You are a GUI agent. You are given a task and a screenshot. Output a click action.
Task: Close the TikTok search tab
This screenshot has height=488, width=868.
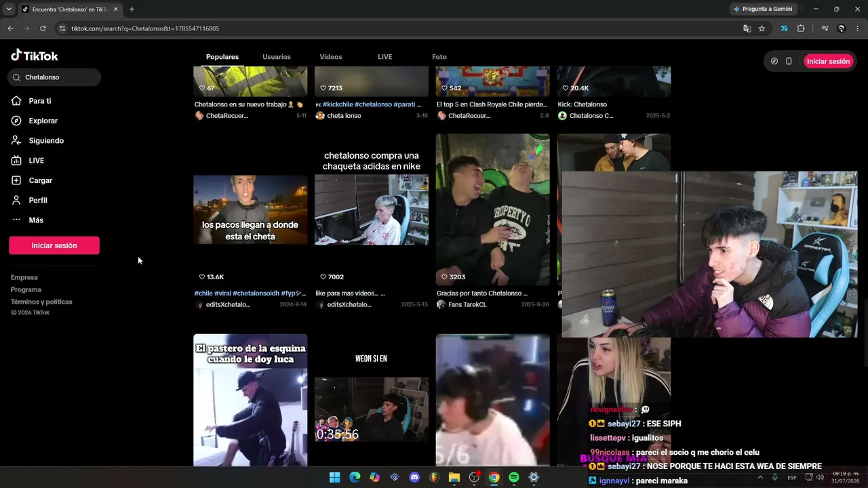115,9
